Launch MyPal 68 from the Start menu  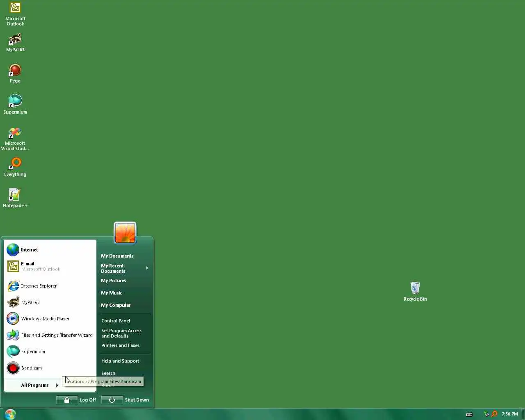[x=50, y=302]
